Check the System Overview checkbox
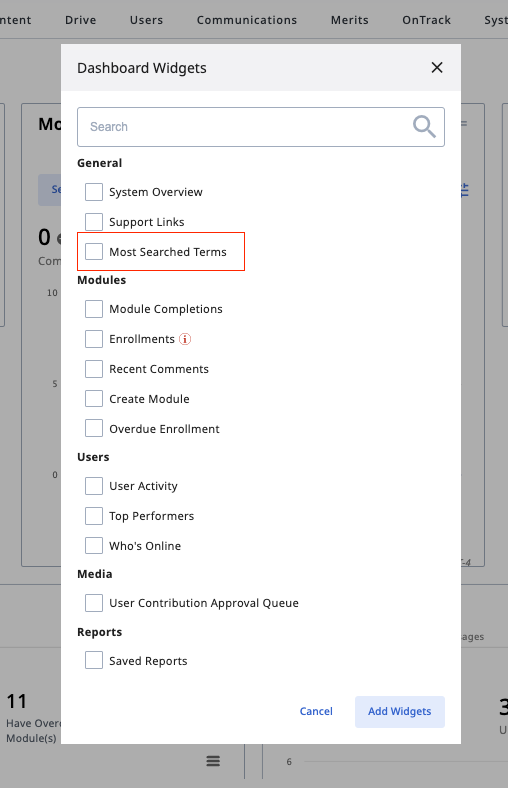This screenshot has height=788, width=508. (x=94, y=192)
